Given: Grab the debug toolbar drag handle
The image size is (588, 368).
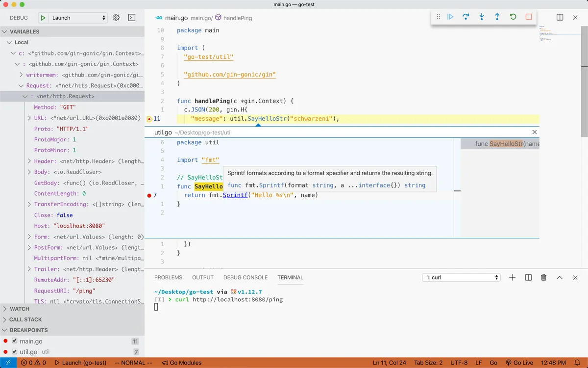Looking at the screenshot, I should point(439,17).
